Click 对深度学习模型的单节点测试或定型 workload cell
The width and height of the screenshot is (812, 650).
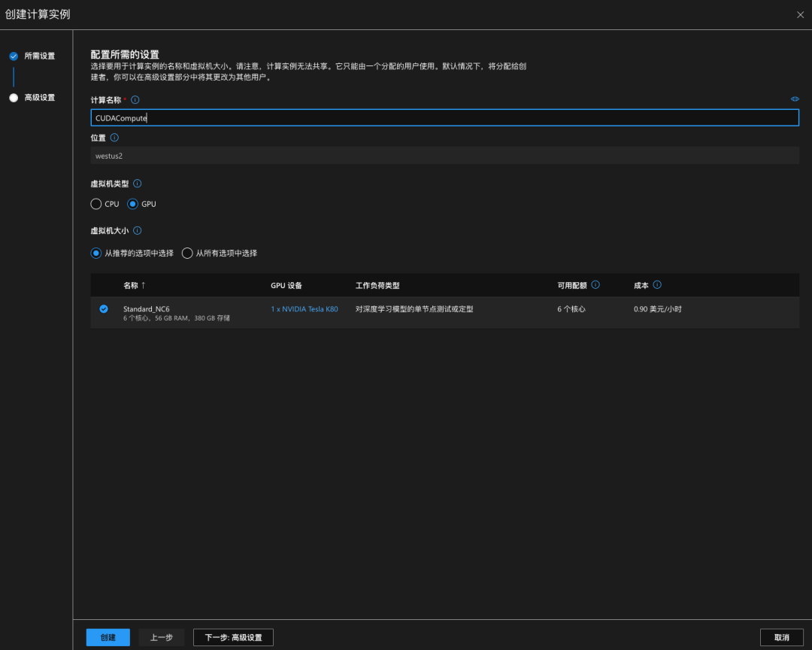point(414,309)
